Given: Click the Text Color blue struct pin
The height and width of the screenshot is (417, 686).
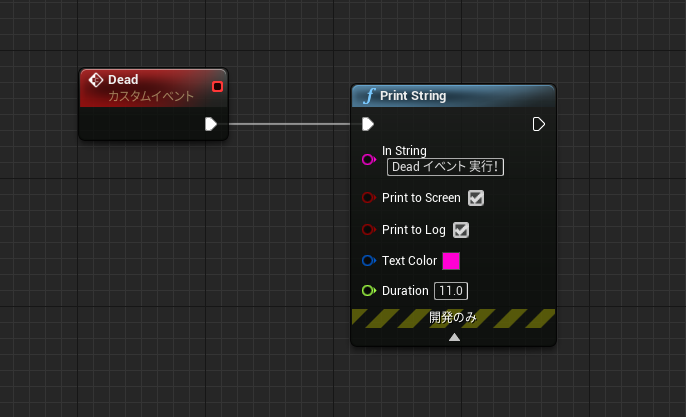Looking at the screenshot, I should click(x=369, y=261).
